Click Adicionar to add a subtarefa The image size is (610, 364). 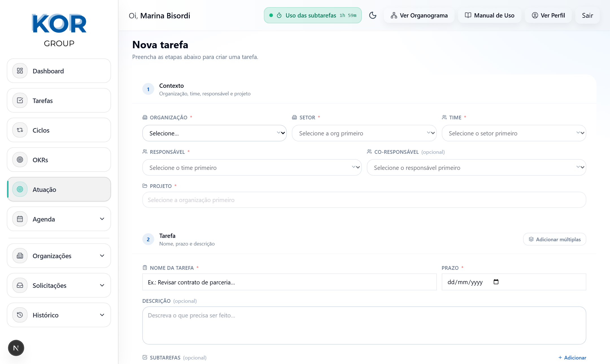point(572,358)
